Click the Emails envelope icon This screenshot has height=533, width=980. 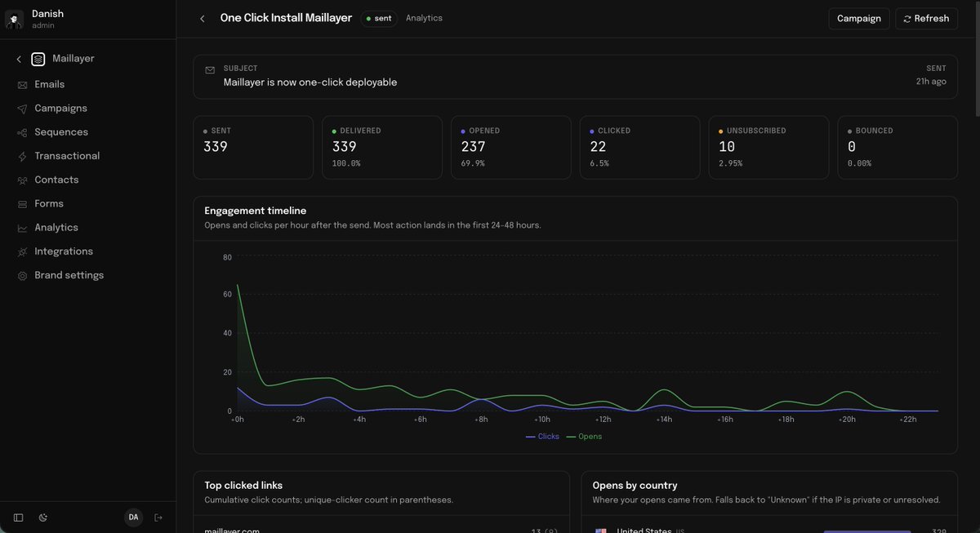22,85
